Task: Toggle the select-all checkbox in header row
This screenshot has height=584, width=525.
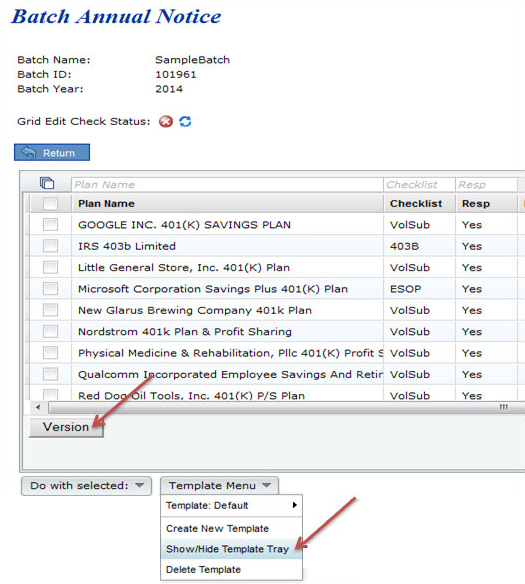Action: click(50, 204)
